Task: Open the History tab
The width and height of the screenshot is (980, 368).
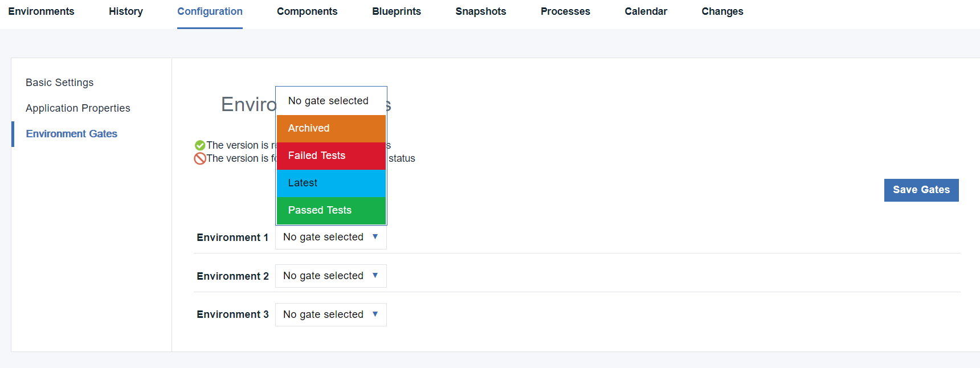Action: 126,11
